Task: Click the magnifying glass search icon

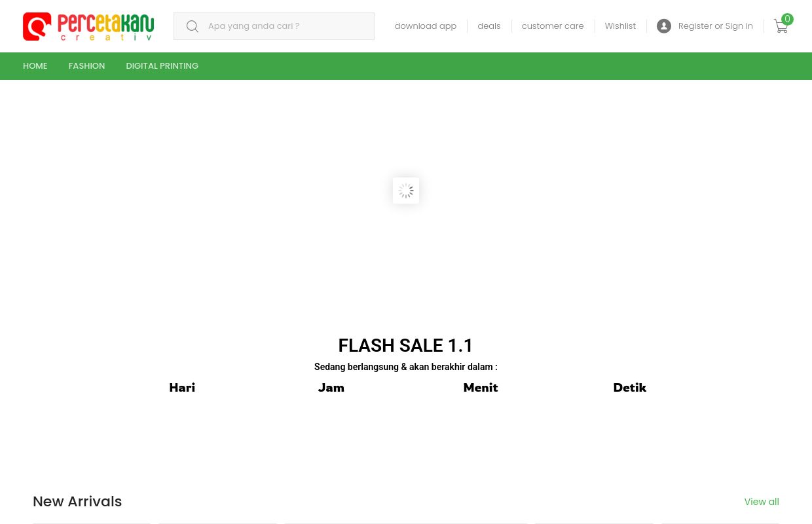Action: tap(193, 26)
